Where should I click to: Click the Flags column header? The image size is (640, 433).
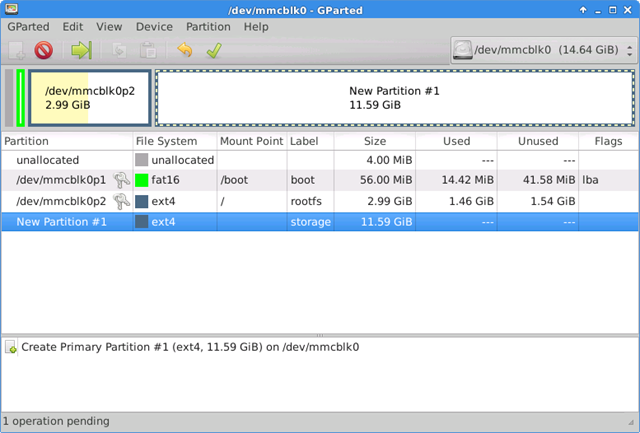pyautogui.click(x=608, y=141)
